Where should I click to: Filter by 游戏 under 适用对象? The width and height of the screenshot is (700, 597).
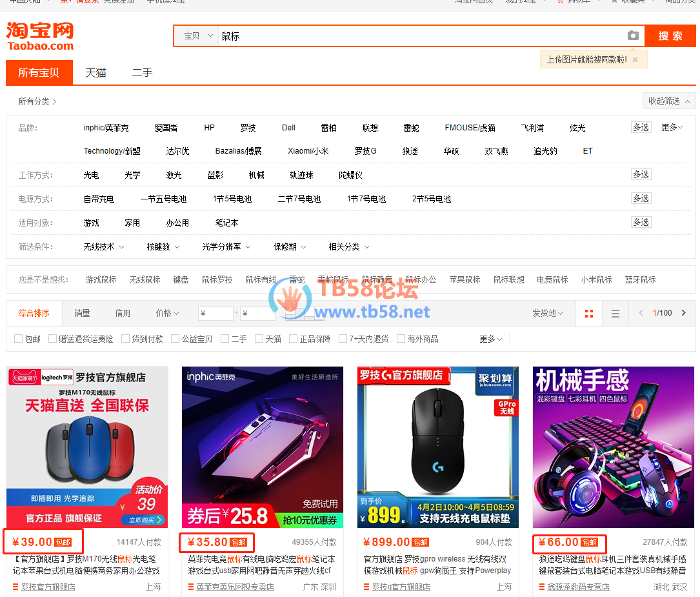(x=91, y=223)
